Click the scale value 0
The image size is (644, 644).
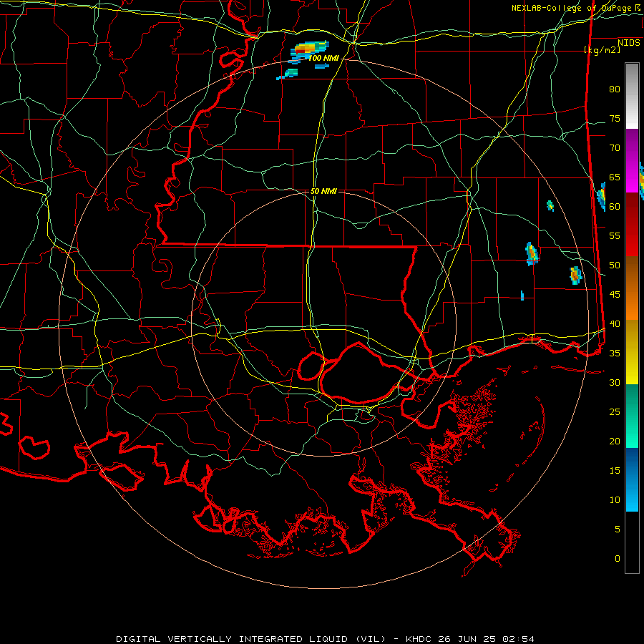(x=618, y=559)
